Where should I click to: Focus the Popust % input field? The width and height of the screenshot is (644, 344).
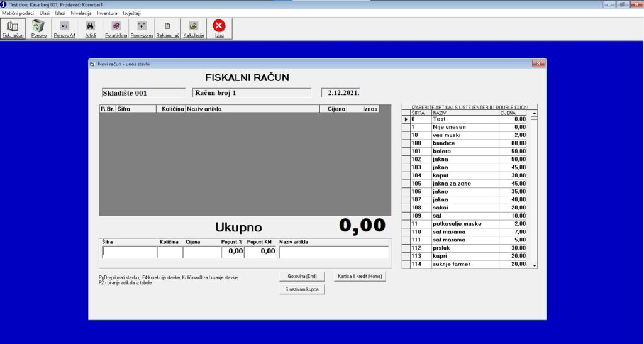tap(232, 252)
